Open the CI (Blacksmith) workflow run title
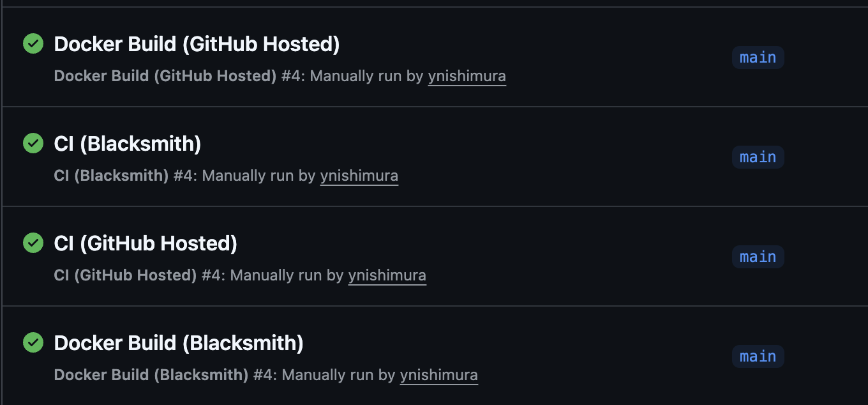 128,144
